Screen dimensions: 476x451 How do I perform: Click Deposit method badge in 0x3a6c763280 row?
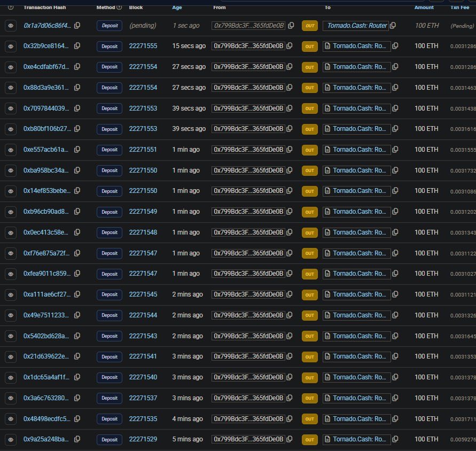click(x=110, y=398)
